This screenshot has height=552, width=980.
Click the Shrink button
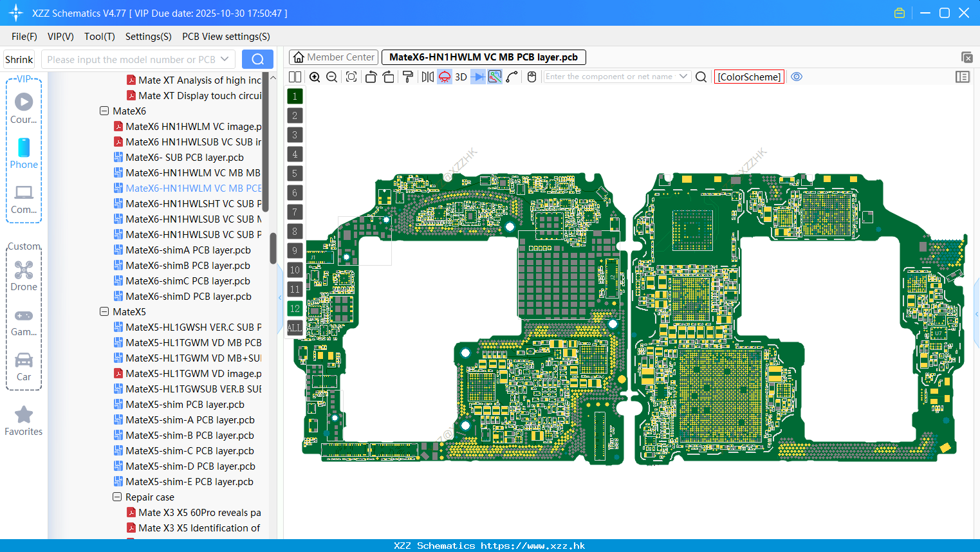coord(19,59)
